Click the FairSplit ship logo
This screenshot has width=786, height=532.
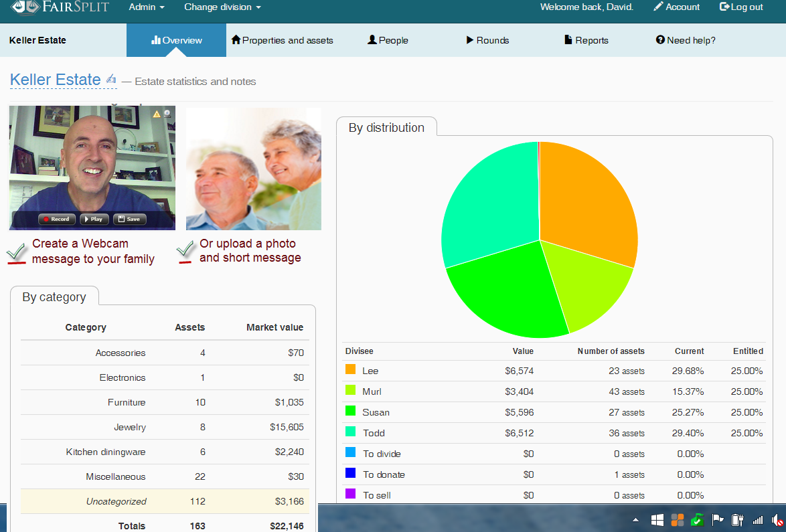[25, 7]
